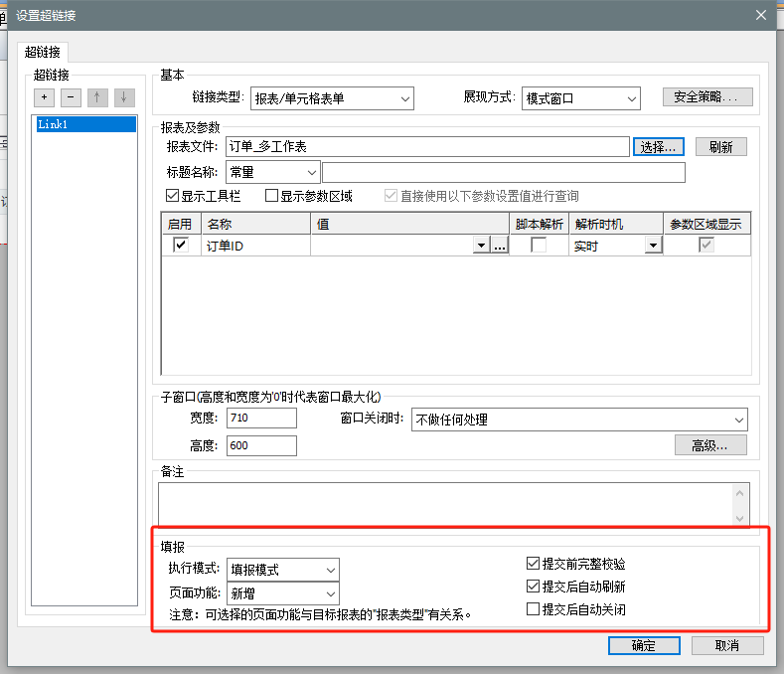Click the move hyperlink down arrow
Viewport: 784px width, 674px height.
point(123,97)
